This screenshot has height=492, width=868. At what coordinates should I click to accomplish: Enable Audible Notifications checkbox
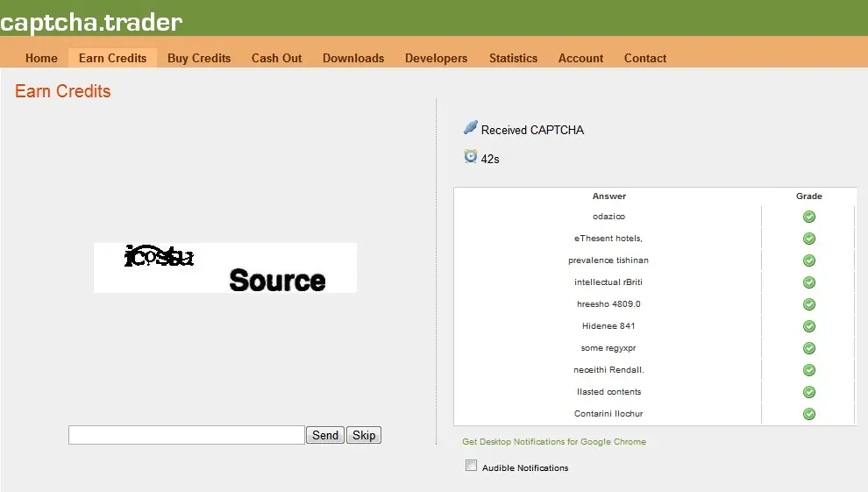(x=471, y=466)
